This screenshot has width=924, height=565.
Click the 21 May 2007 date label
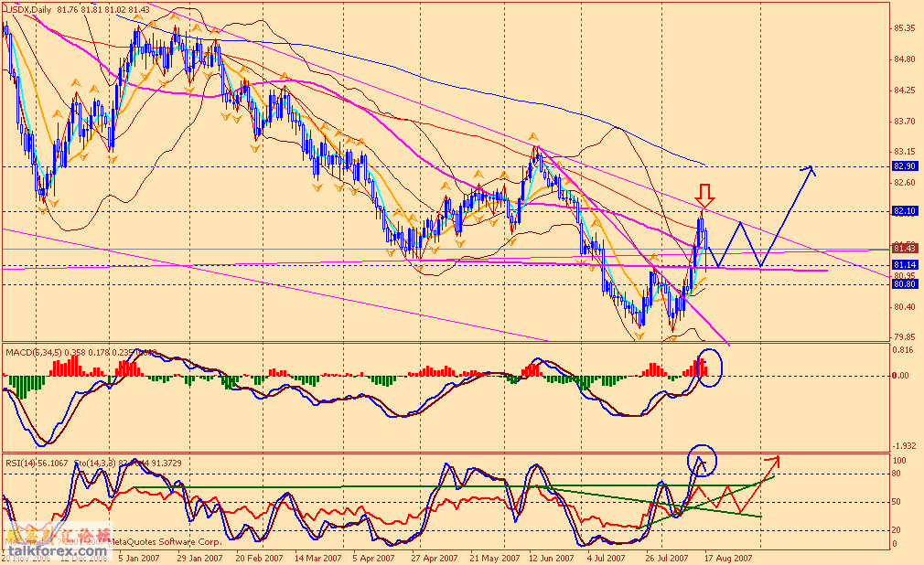pos(494,558)
